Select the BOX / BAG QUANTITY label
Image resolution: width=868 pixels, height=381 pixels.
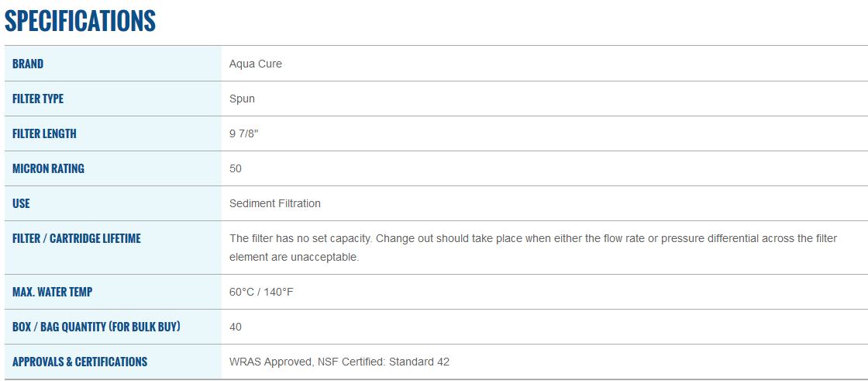(96, 327)
